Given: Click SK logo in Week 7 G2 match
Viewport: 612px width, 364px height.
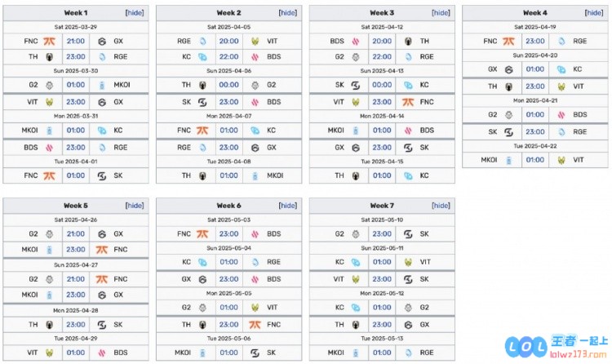Looking at the screenshot, I should [x=408, y=234].
